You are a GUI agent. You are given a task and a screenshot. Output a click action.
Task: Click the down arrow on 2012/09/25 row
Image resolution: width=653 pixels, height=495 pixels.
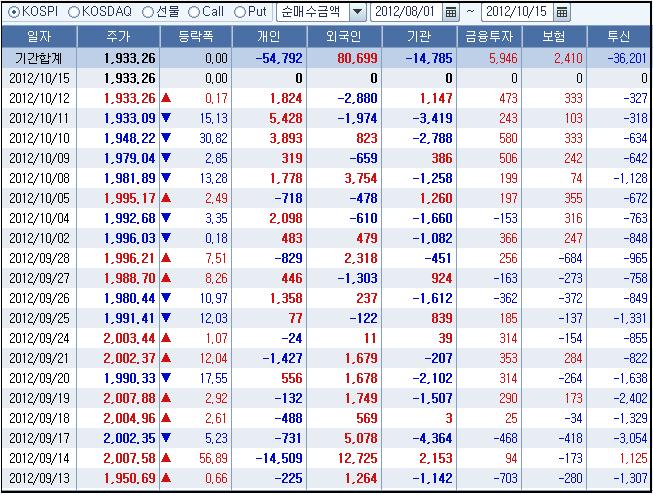click(x=166, y=318)
